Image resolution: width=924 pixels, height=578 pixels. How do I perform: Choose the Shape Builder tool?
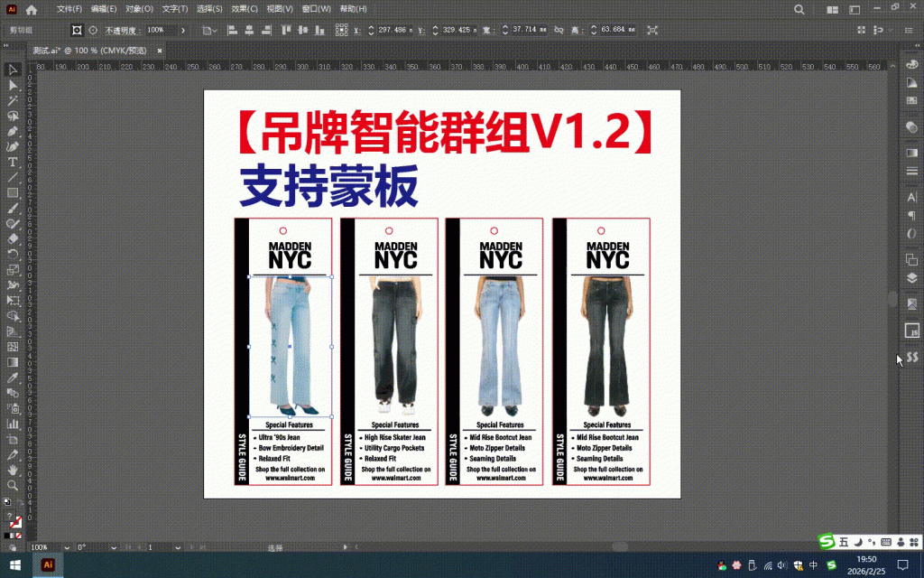pyautogui.click(x=13, y=315)
